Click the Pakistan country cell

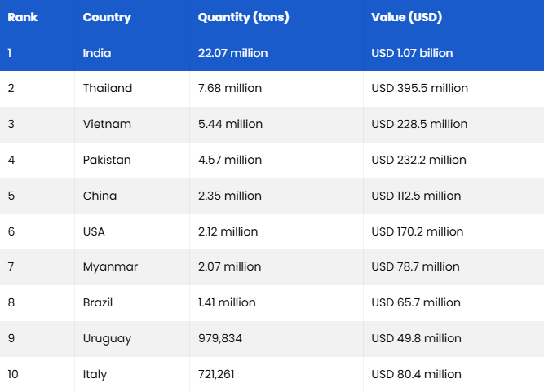point(107,160)
